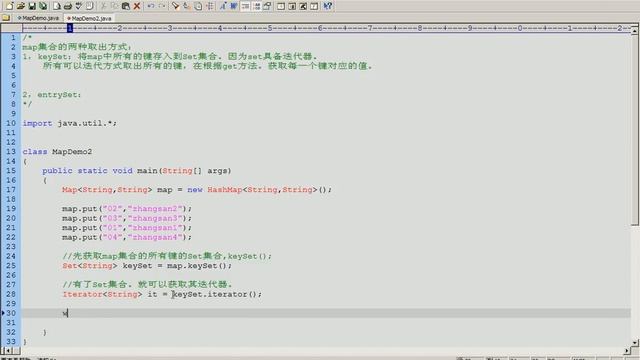Click map.put("02","zhangsan2") line
The image size is (640, 360).
click(x=127, y=209)
